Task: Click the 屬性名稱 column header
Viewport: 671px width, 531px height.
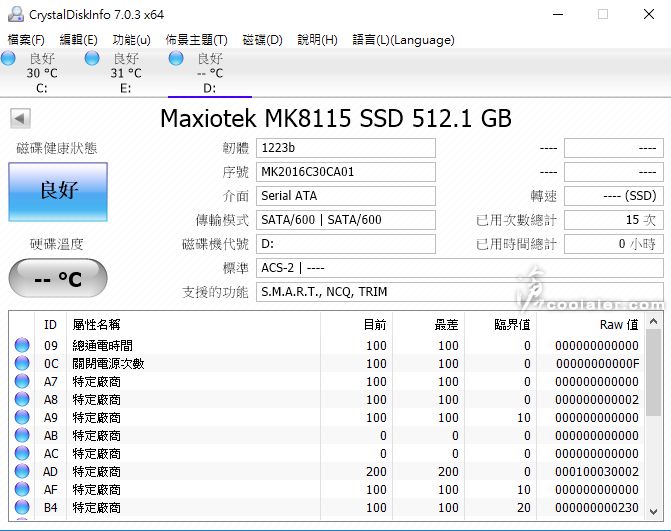Action: pyautogui.click(x=193, y=325)
